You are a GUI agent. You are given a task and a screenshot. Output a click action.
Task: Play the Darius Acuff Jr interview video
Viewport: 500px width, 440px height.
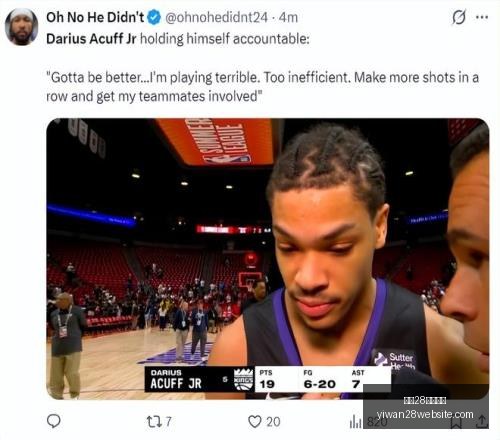[x=268, y=259]
